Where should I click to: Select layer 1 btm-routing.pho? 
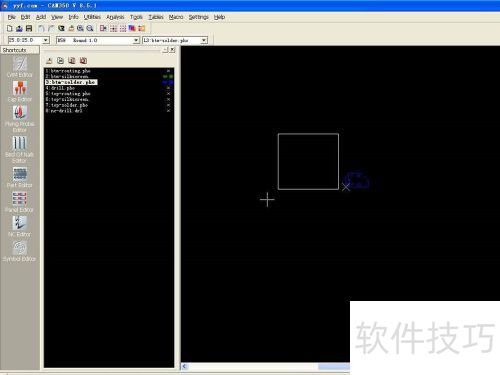(68, 71)
